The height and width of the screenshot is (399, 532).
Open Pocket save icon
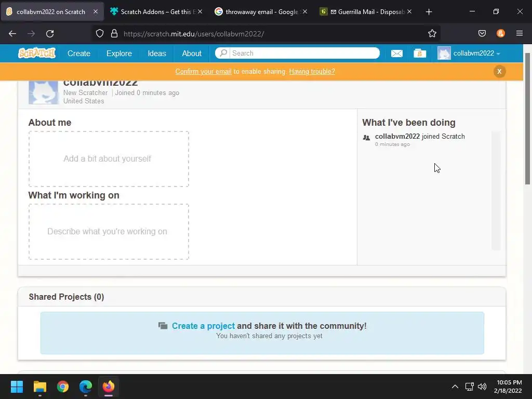click(x=482, y=33)
